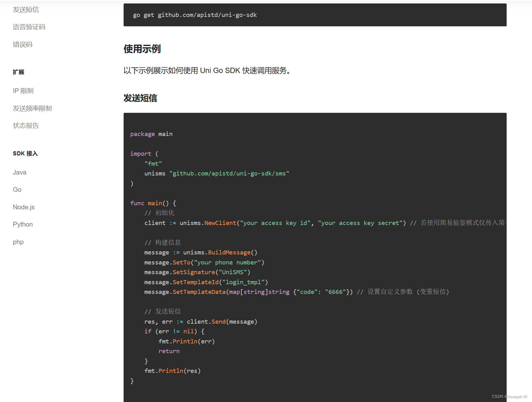
Task: Open the 错误码 sidebar page
Action: click(x=23, y=44)
